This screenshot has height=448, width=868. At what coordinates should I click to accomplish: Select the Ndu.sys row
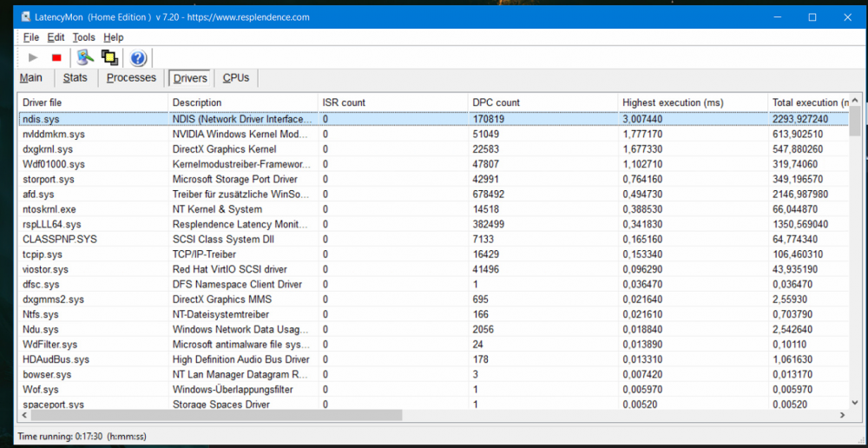[x=433, y=330]
